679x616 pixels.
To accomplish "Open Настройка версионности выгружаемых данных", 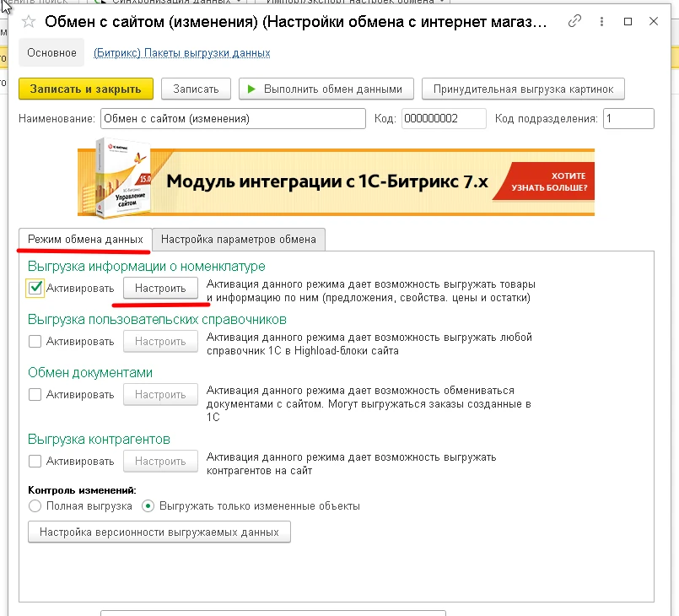I will (159, 532).
